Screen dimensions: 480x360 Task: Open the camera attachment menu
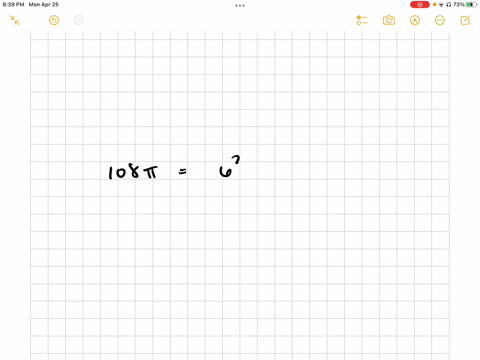coord(389,20)
